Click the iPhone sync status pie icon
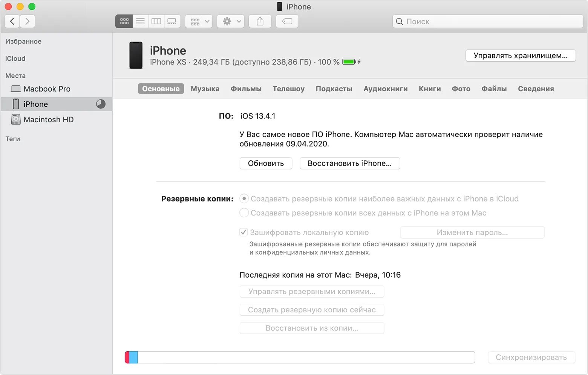This screenshot has height=375, width=588. (101, 104)
